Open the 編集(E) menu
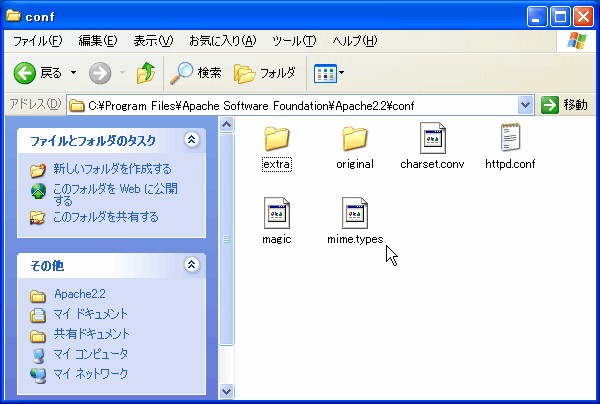The image size is (600, 404). [x=98, y=41]
